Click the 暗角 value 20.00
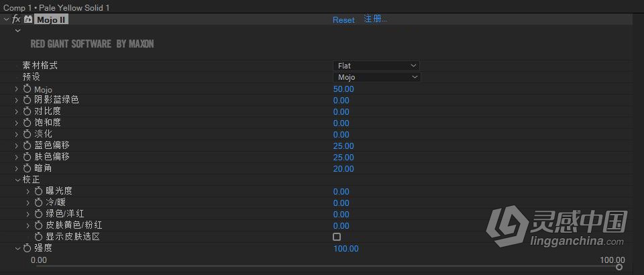 point(343,169)
